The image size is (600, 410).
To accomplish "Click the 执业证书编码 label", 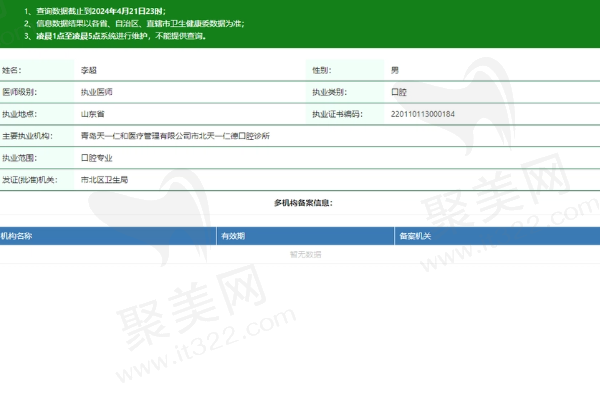I will tap(337, 114).
